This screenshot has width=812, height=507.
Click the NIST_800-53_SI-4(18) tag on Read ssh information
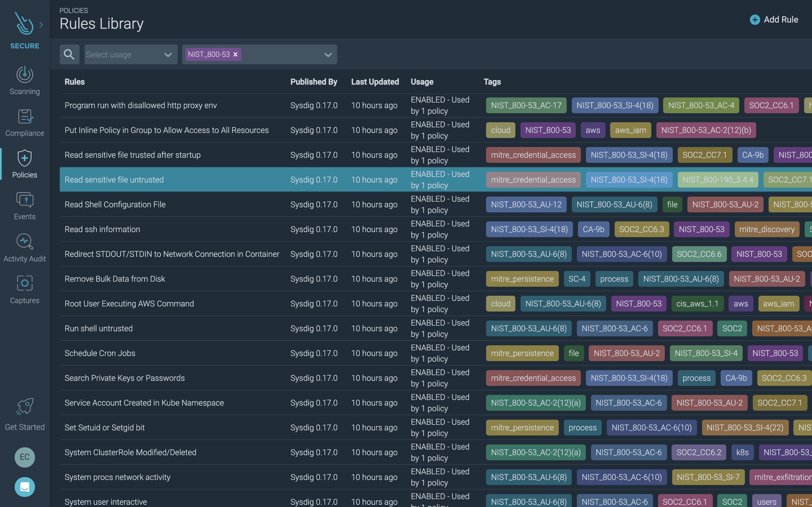coord(528,229)
